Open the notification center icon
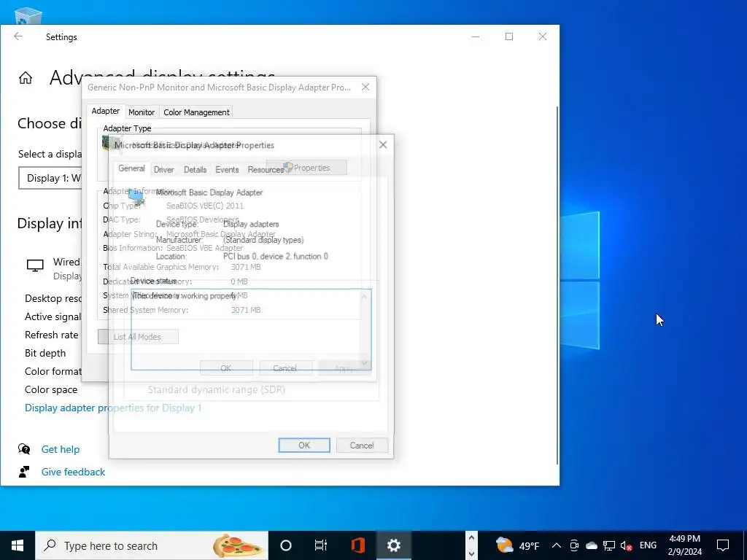 723,545
